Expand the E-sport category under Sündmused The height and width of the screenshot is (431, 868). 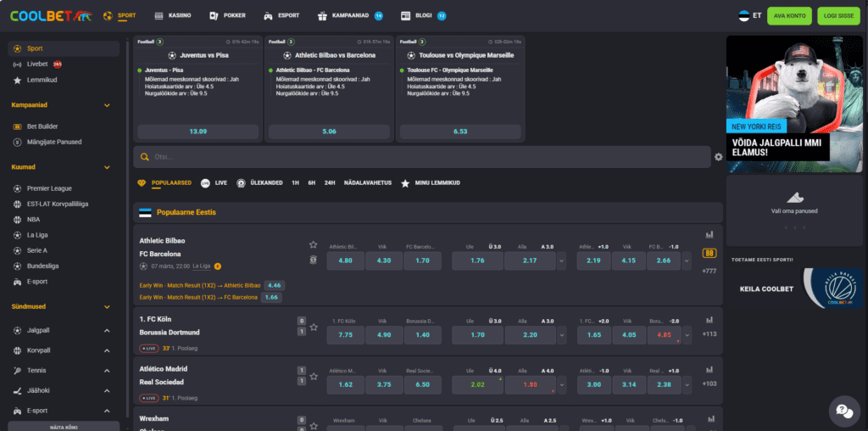click(x=107, y=411)
